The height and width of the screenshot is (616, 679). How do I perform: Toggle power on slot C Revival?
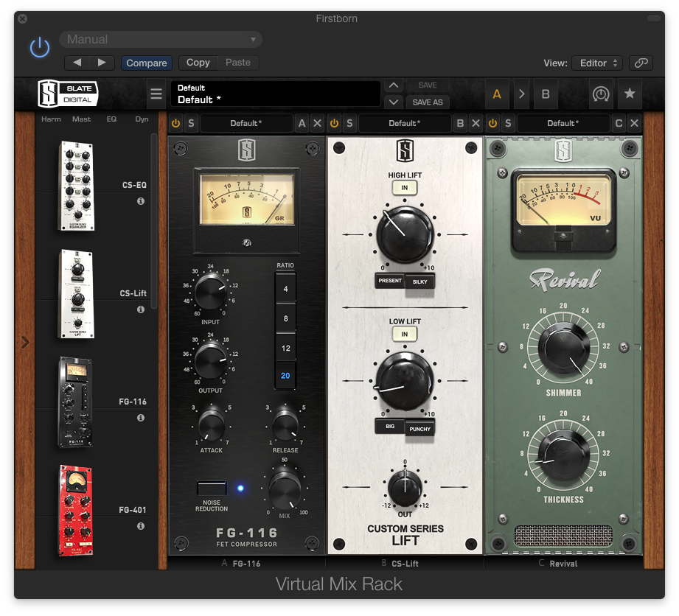click(x=492, y=123)
